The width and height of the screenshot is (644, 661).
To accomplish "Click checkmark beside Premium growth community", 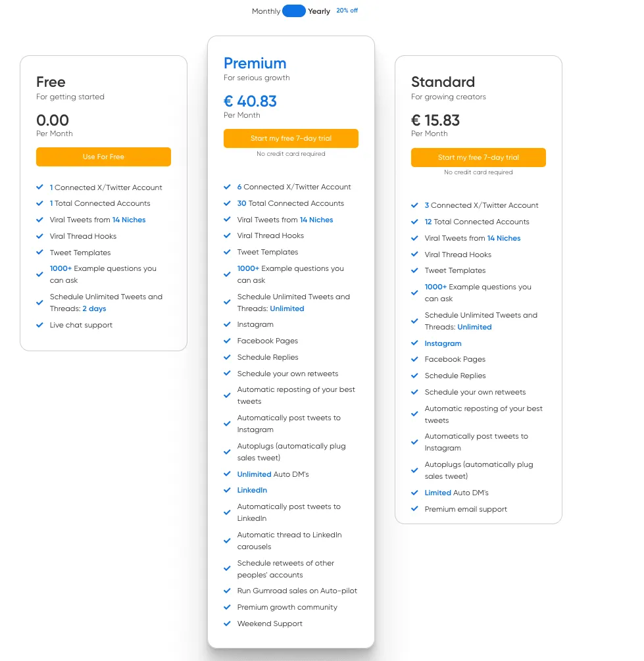I will (228, 607).
